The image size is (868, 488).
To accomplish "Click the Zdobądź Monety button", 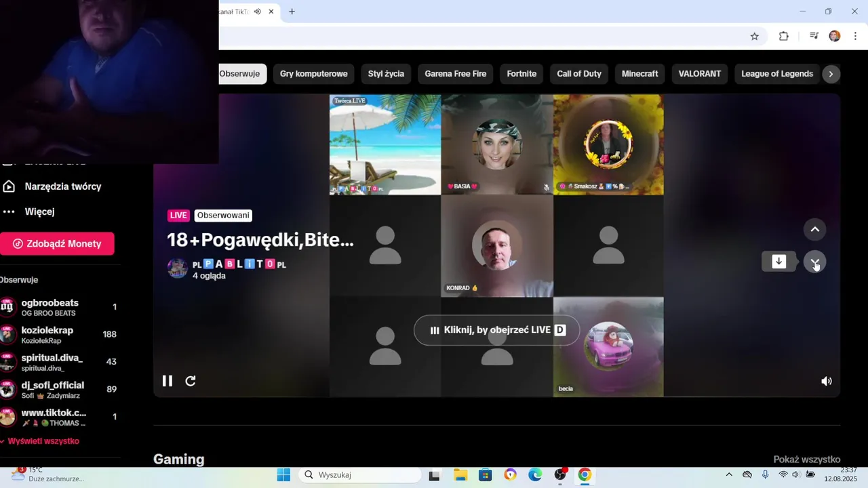I will coord(57,244).
